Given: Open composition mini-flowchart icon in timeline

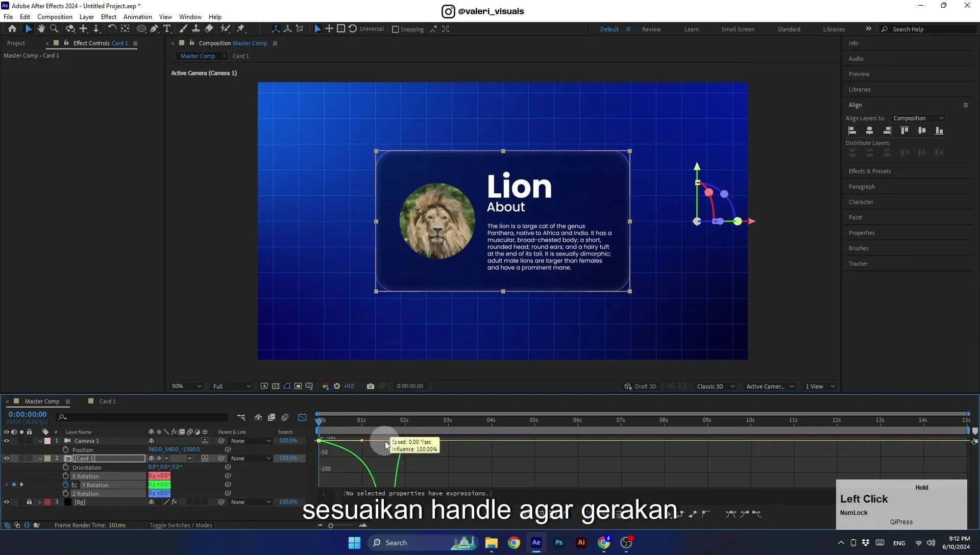Looking at the screenshot, I should coord(241,417).
